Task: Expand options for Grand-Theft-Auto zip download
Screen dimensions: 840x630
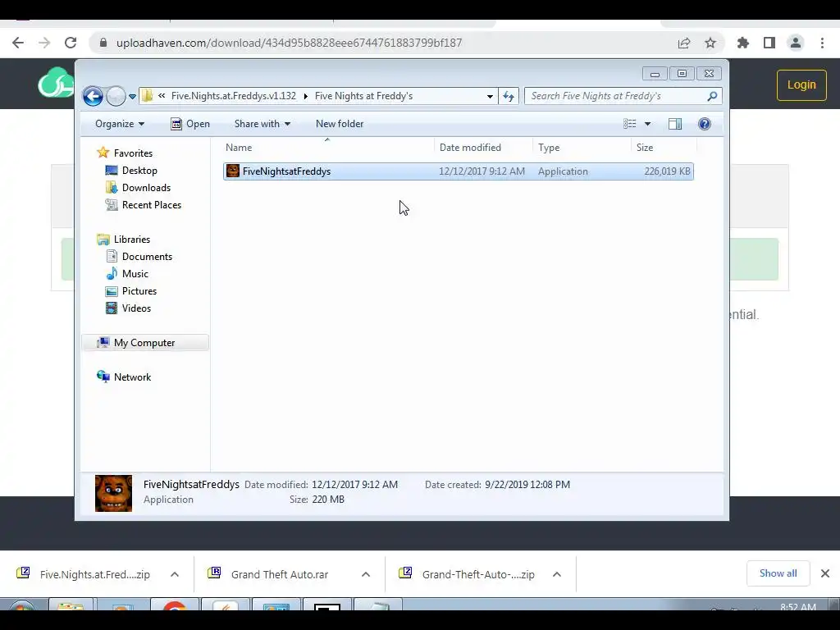Action: [557, 574]
